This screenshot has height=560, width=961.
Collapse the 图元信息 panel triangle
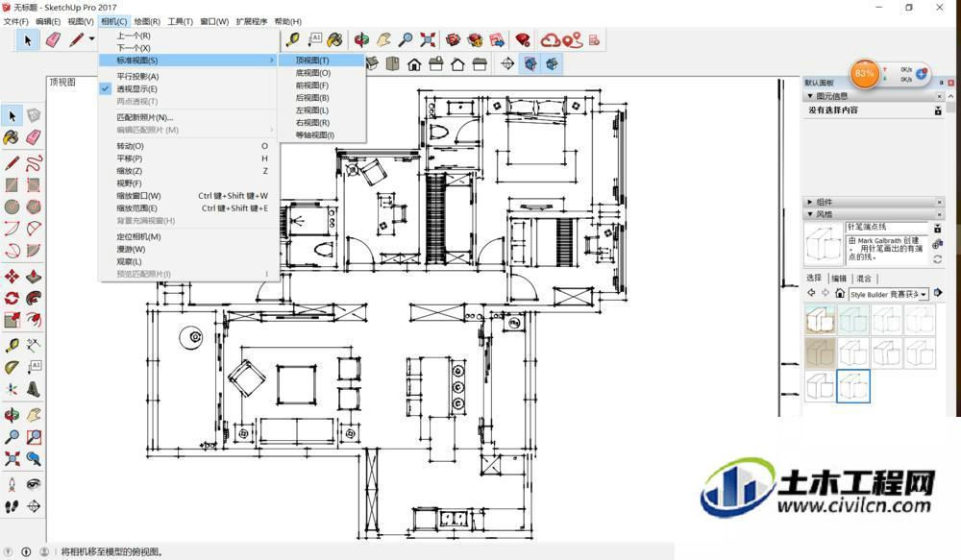pos(809,96)
